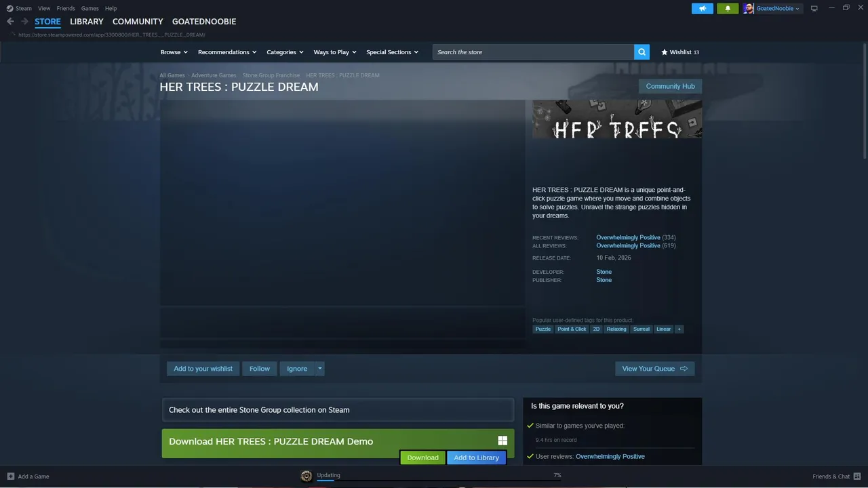The image size is (868, 488).
Task: Switch to the STORE tab
Action: tap(47, 22)
